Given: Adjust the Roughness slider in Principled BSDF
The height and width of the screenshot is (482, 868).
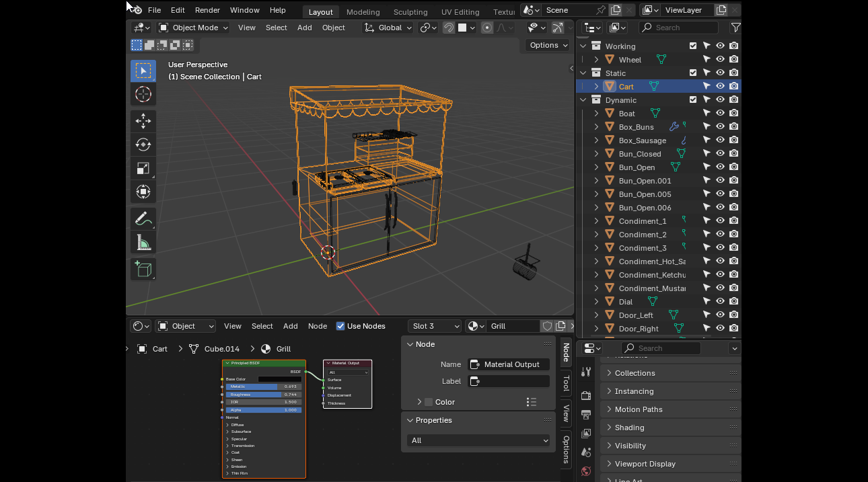Looking at the screenshot, I should (263, 395).
